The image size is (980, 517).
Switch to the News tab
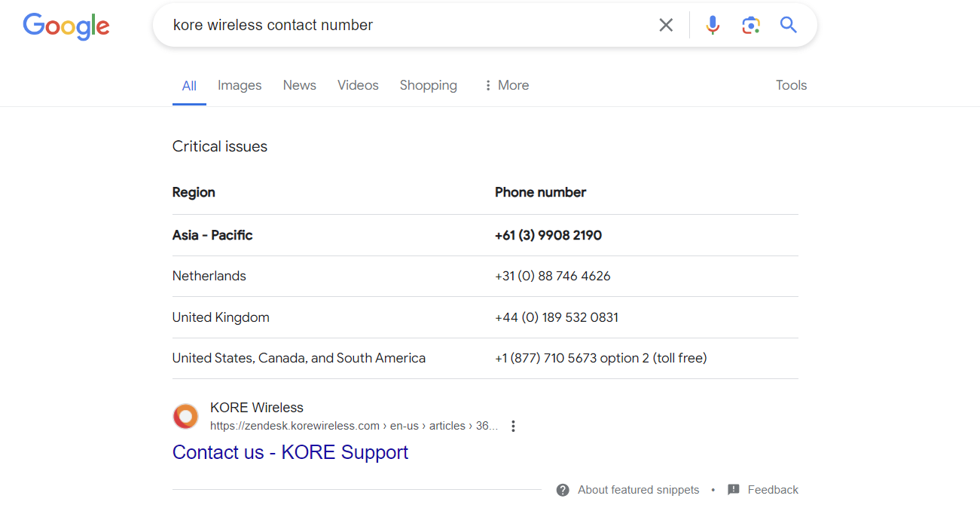299,85
